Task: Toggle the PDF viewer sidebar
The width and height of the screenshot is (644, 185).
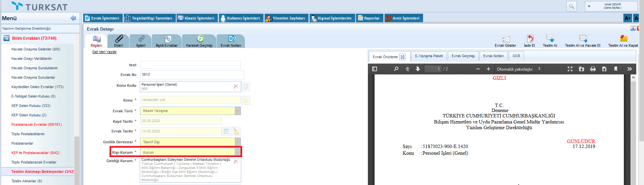Action: point(375,69)
